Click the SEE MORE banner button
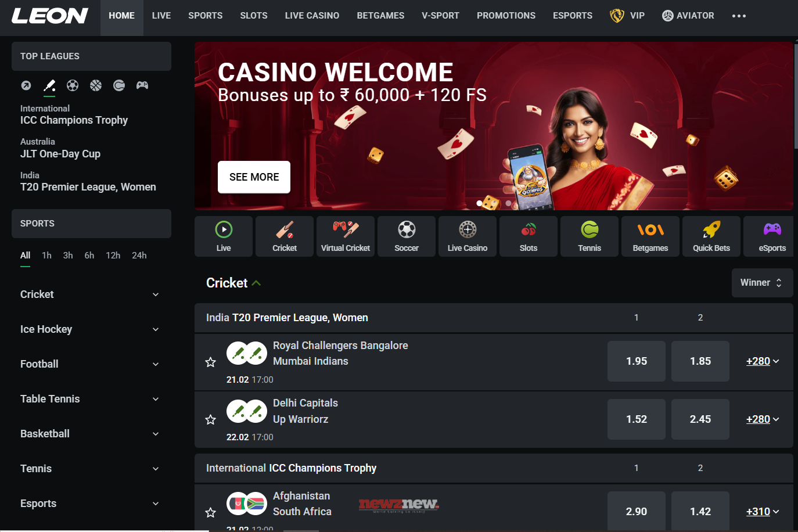The image size is (798, 532). point(254,177)
